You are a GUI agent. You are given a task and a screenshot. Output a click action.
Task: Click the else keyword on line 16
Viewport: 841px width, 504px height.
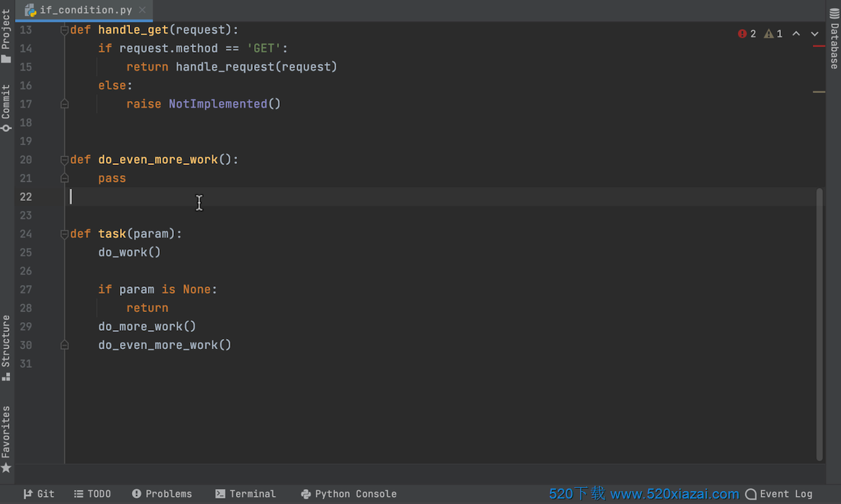[112, 86]
